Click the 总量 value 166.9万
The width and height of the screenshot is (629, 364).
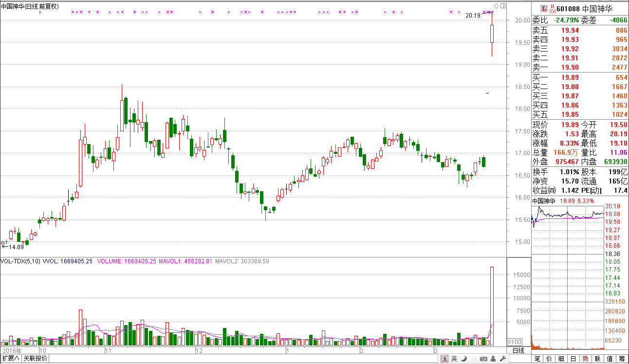click(567, 153)
